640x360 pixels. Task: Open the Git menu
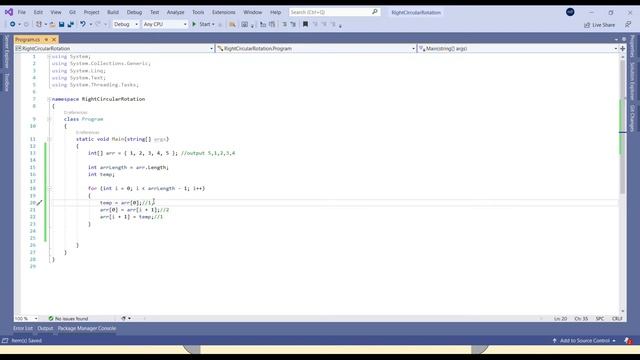pyautogui.click(x=72, y=12)
